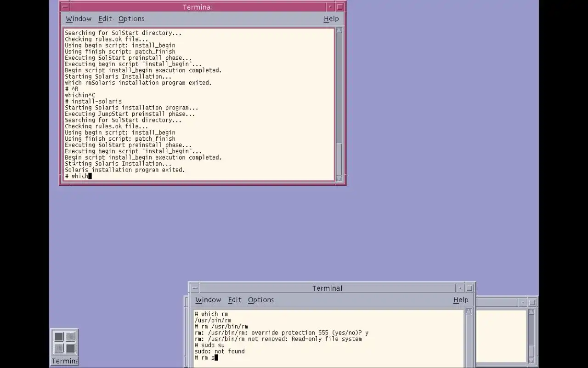Maximize the top Terminal window
This screenshot has width=588, height=368.
tap(340, 7)
